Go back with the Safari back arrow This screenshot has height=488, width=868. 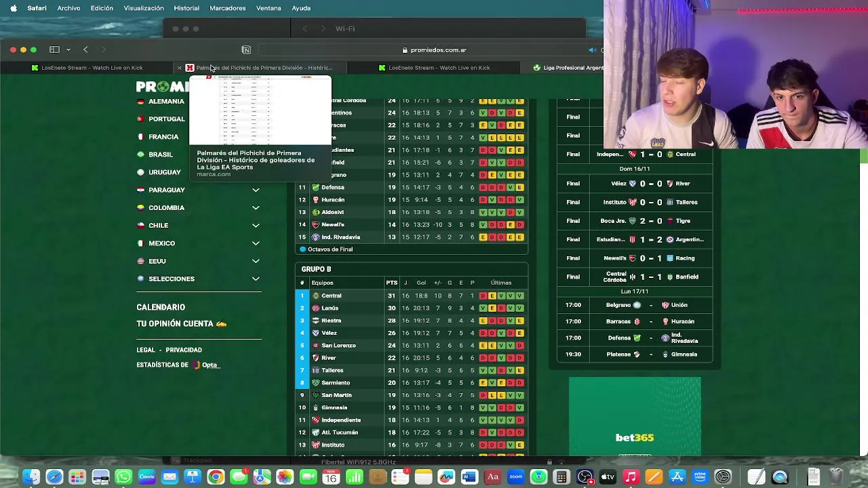85,49
